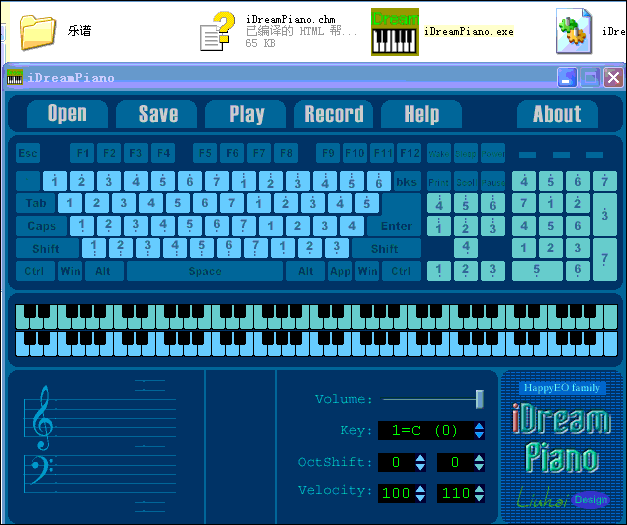Screen dimensions: 627x525
Task: Decrease the first OctShift value
Action: (x=420, y=467)
